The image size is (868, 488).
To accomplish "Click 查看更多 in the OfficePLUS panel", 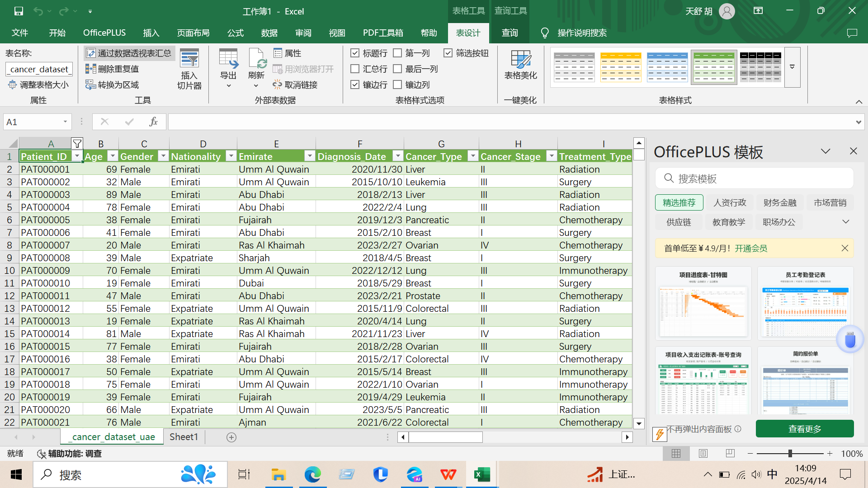I will pyautogui.click(x=804, y=428).
